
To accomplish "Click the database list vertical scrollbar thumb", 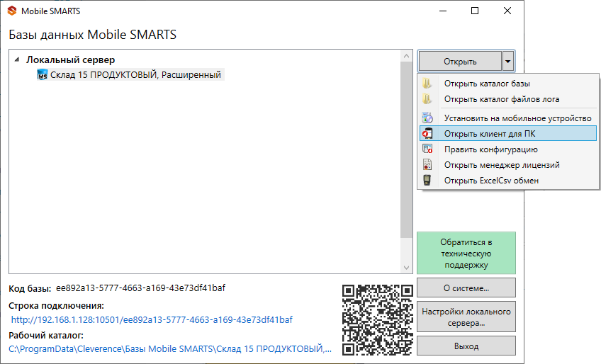I will [406, 150].
